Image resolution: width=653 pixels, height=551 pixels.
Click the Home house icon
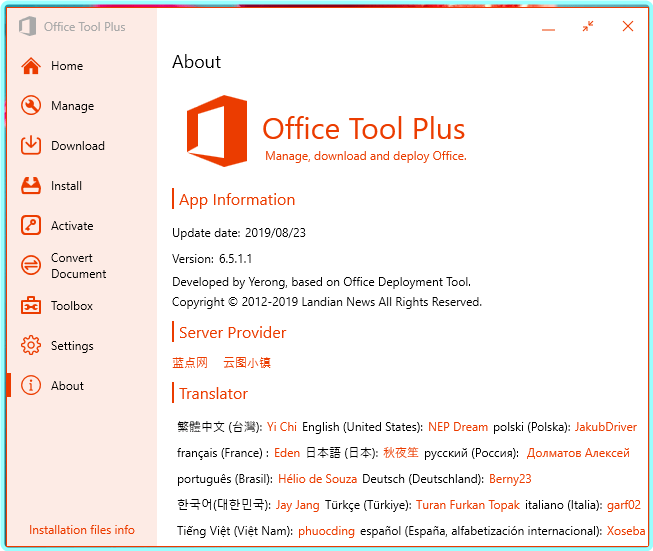click(31, 66)
